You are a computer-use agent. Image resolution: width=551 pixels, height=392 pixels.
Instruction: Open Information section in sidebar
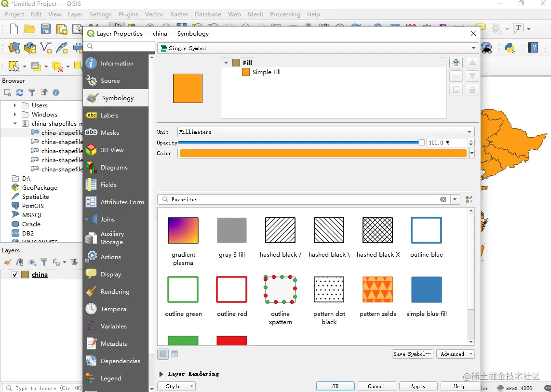pyautogui.click(x=116, y=63)
